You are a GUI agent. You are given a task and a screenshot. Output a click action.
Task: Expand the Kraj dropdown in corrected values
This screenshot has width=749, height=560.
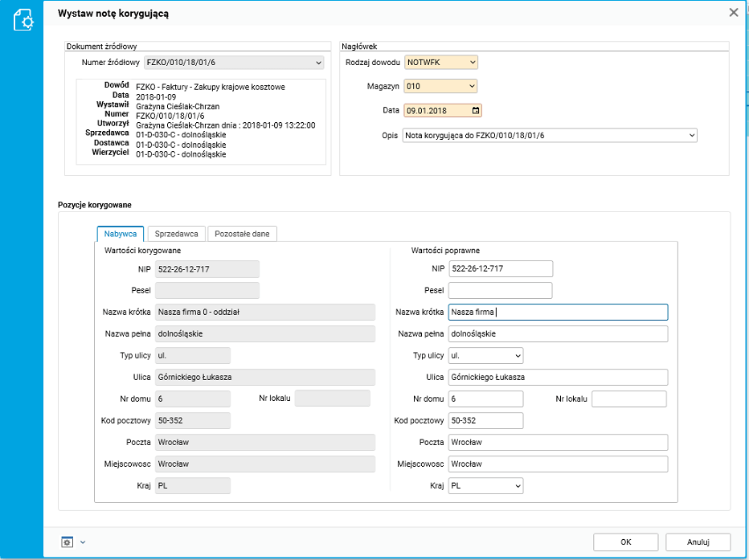click(x=517, y=486)
